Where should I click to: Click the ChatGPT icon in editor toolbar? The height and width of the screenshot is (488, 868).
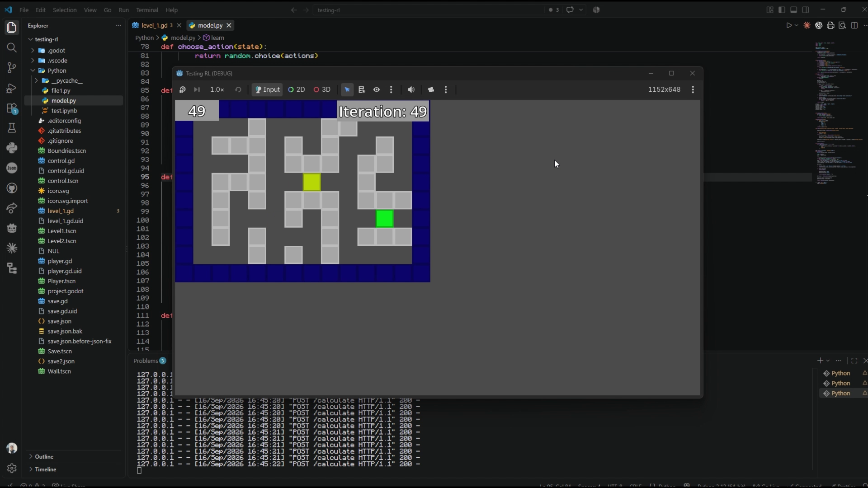click(819, 26)
